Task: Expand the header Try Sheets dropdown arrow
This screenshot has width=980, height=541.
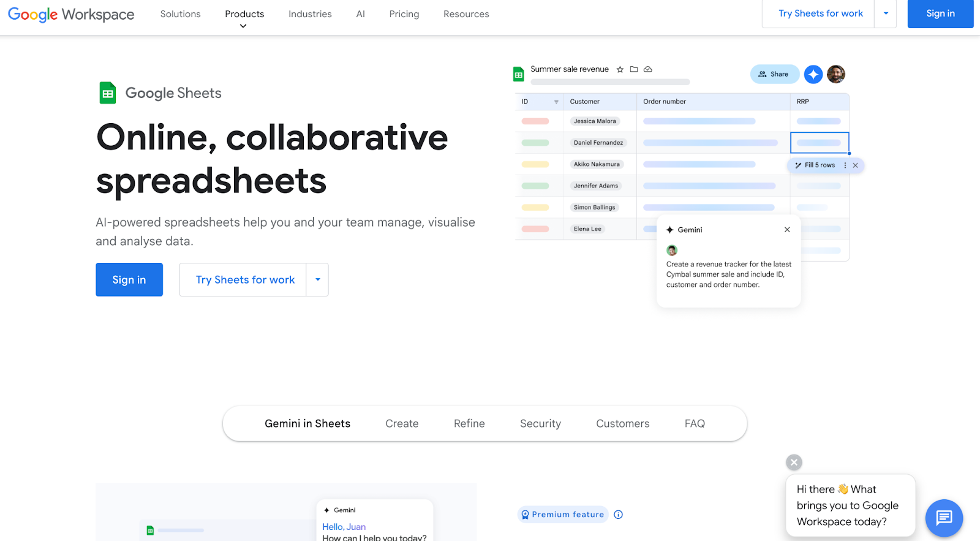Action: pos(886,13)
